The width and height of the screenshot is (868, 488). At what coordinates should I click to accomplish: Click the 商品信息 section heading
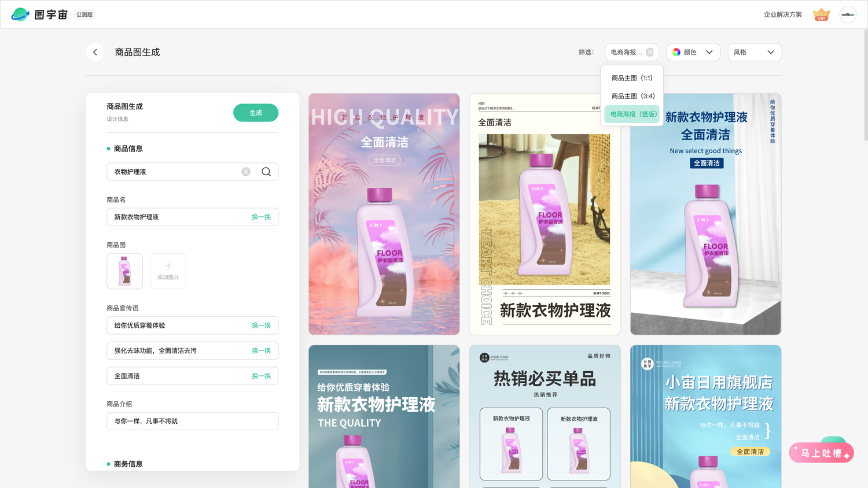pos(128,149)
